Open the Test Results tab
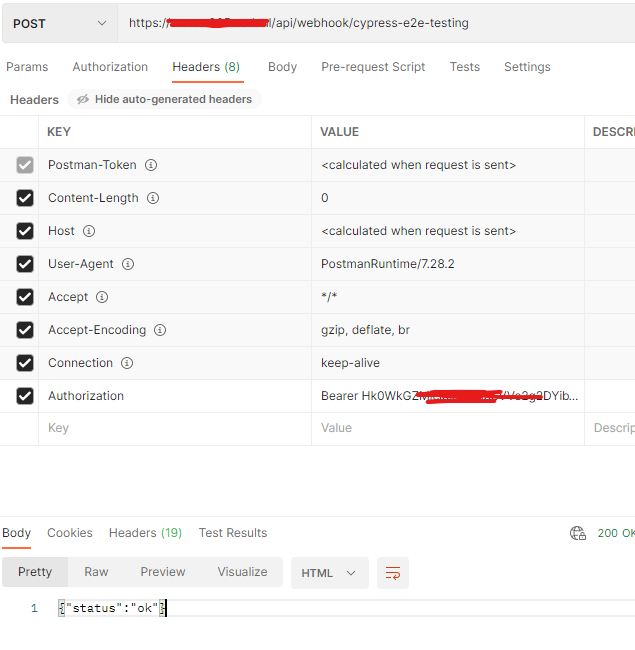Screen dimensions: 635x650 coord(233,533)
